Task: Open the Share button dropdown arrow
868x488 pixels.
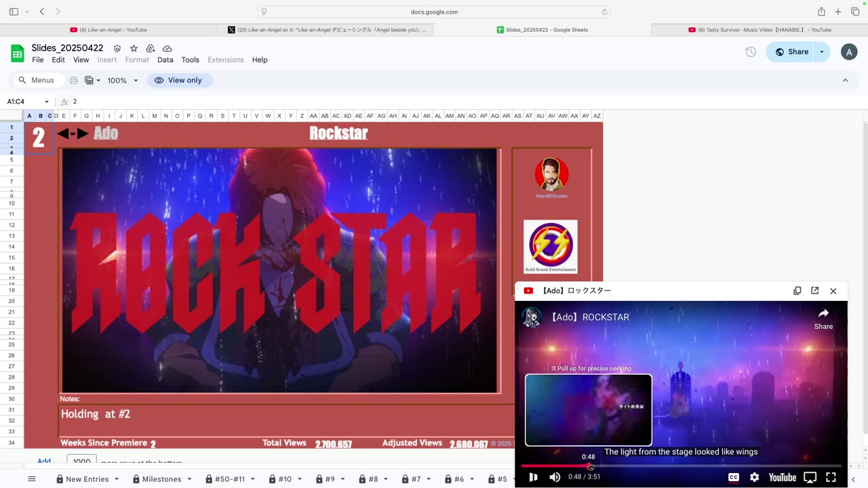Action: coord(822,52)
